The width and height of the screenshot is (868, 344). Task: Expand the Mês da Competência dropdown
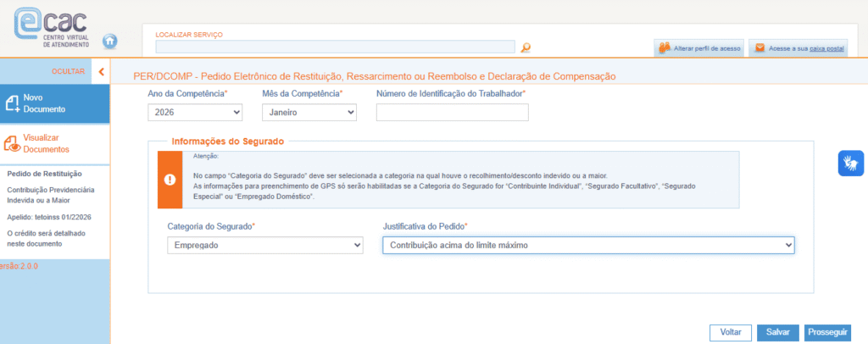(309, 112)
